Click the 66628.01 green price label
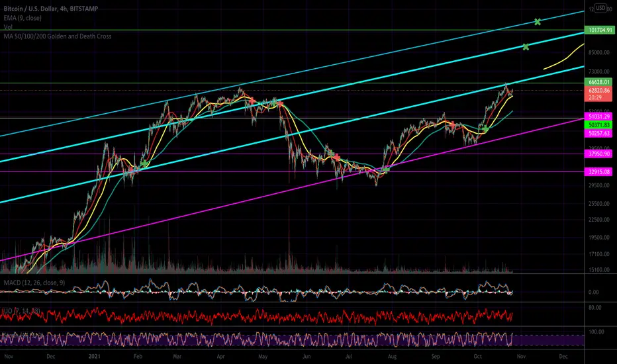This screenshot has width=617, height=364. pyautogui.click(x=599, y=82)
